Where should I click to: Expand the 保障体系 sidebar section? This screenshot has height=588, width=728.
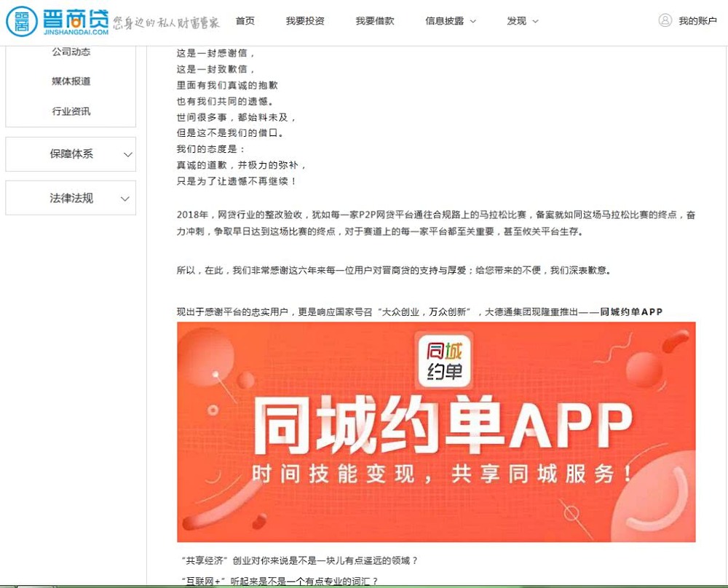pos(70,154)
